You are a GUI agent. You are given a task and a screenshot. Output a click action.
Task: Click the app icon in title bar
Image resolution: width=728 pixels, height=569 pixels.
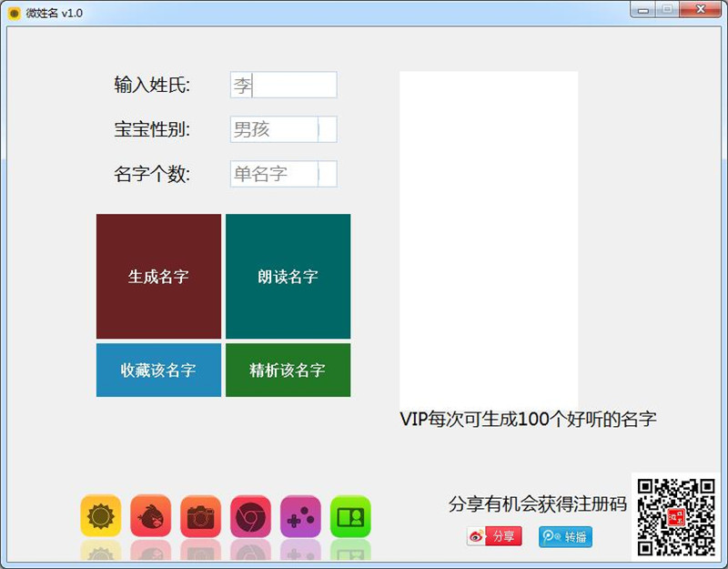pos(14,13)
